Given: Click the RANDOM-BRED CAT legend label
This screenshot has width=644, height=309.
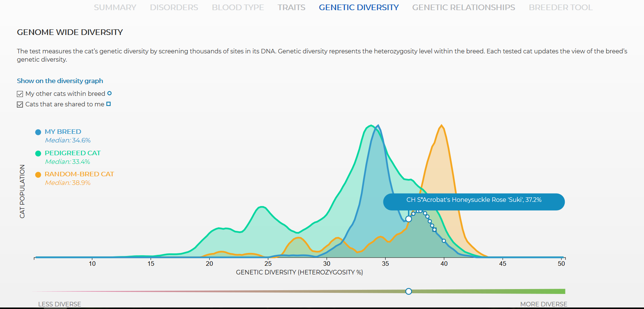Looking at the screenshot, I should (79, 174).
